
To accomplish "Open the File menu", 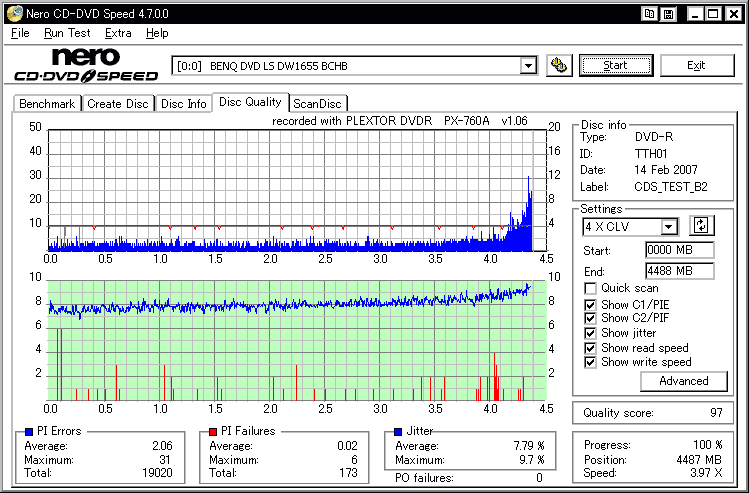I will [x=20, y=33].
